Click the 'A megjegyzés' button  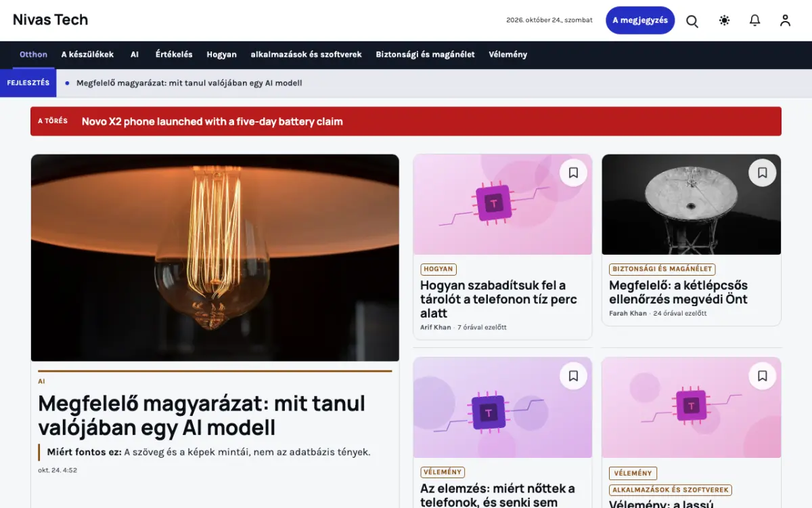(640, 20)
